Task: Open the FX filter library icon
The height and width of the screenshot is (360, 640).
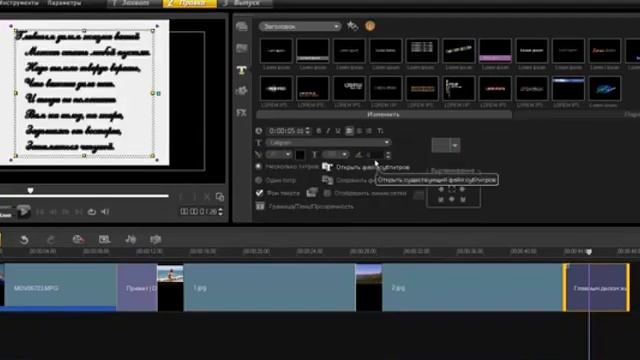Action: point(242,113)
